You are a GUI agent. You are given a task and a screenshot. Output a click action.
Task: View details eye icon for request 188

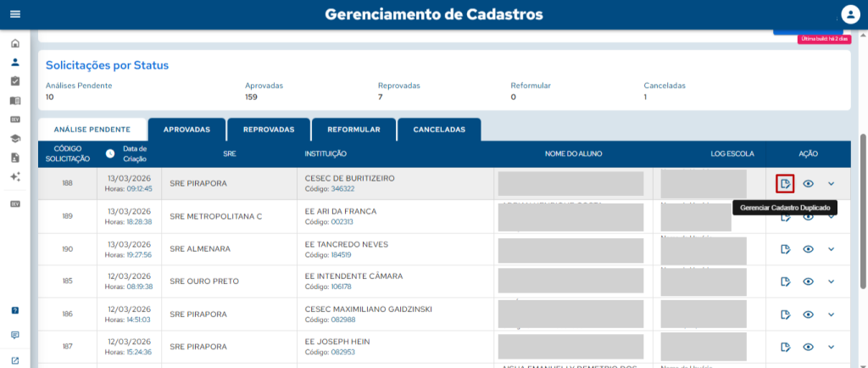[809, 183]
